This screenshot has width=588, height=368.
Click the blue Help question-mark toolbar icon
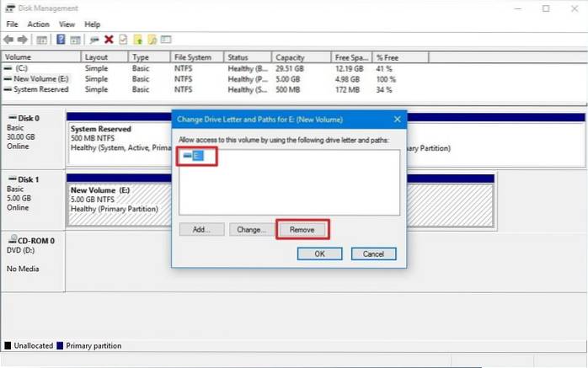(x=61, y=40)
